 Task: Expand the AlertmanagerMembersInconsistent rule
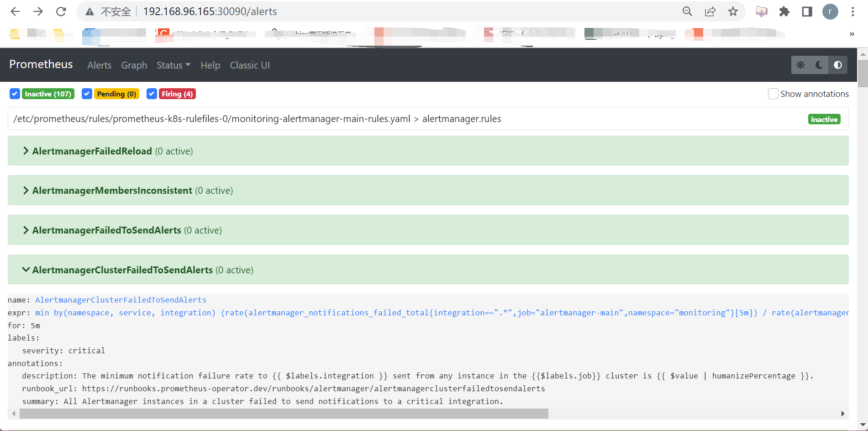(428, 190)
